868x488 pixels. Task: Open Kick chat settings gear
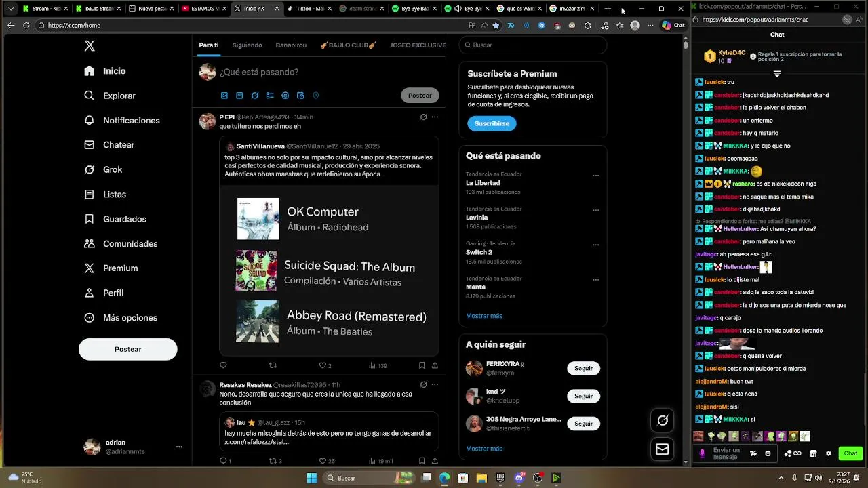(x=828, y=453)
